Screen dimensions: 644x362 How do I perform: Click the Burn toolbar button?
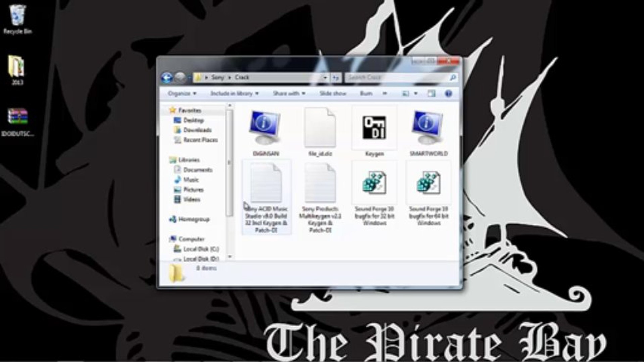[x=366, y=94]
